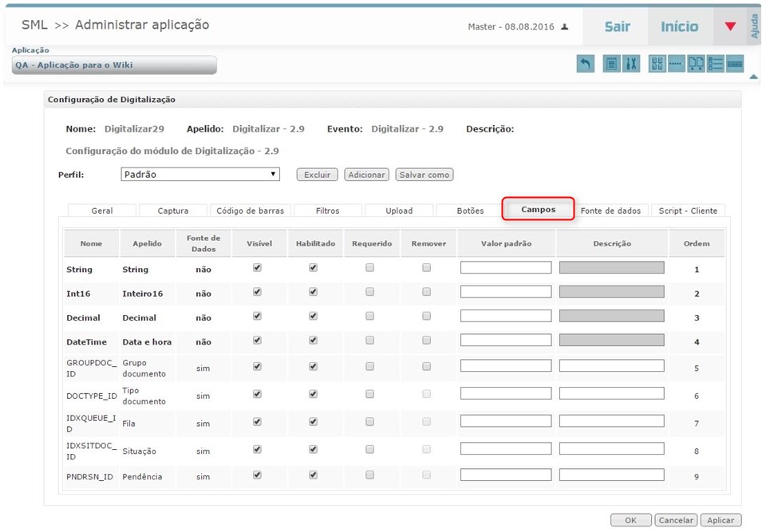Click the user icon beside Master
The width and height of the screenshot is (766, 532).
[565, 27]
